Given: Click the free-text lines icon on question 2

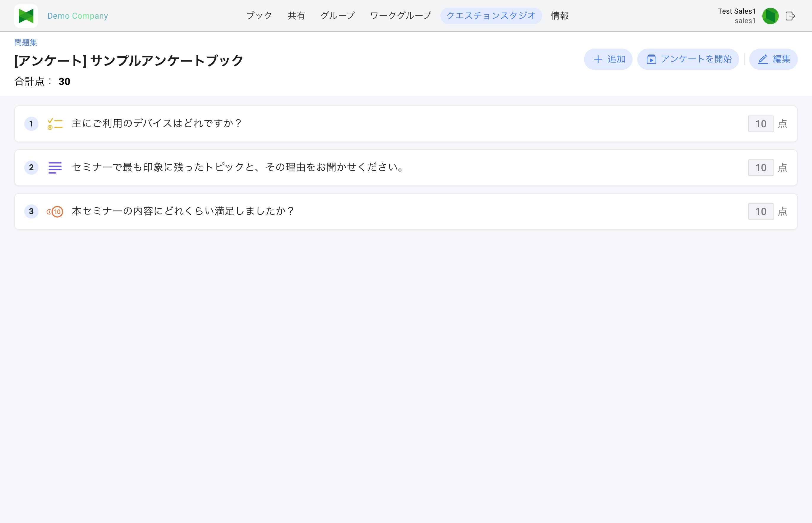Looking at the screenshot, I should pyautogui.click(x=55, y=167).
